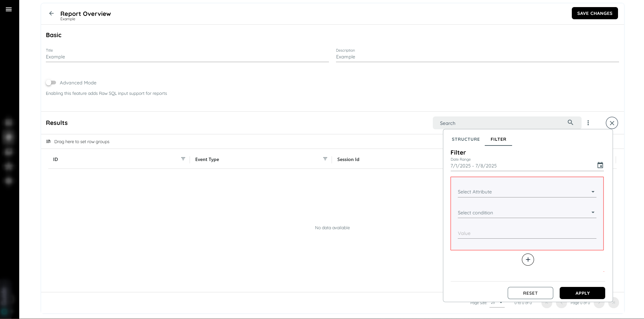
Task: Click the SAVE CHANGES button
Action: 594,13
